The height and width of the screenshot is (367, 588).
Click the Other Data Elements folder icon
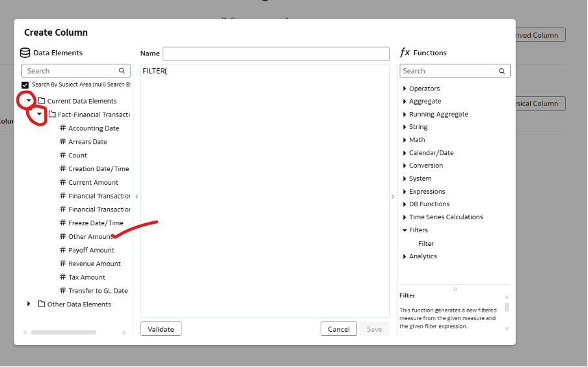pyautogui.click(x=42, y=304)
